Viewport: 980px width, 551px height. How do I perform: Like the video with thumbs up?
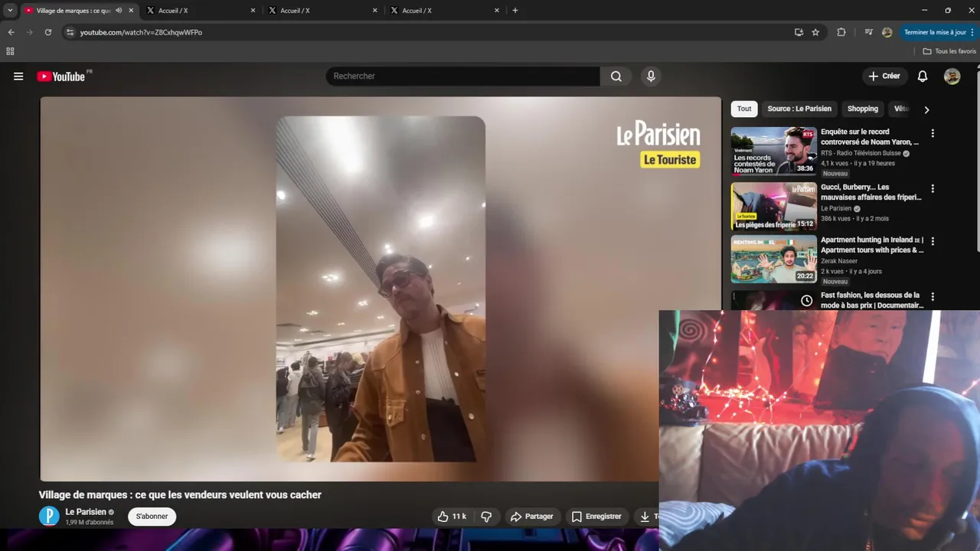point(451,517)
